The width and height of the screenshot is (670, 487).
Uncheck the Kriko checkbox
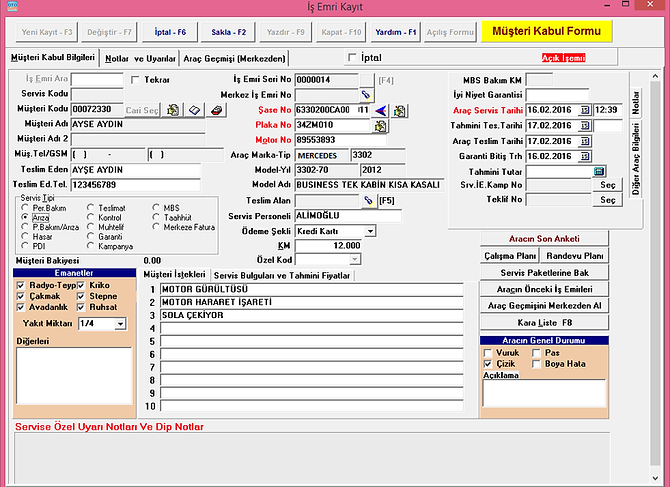[81, 285]
